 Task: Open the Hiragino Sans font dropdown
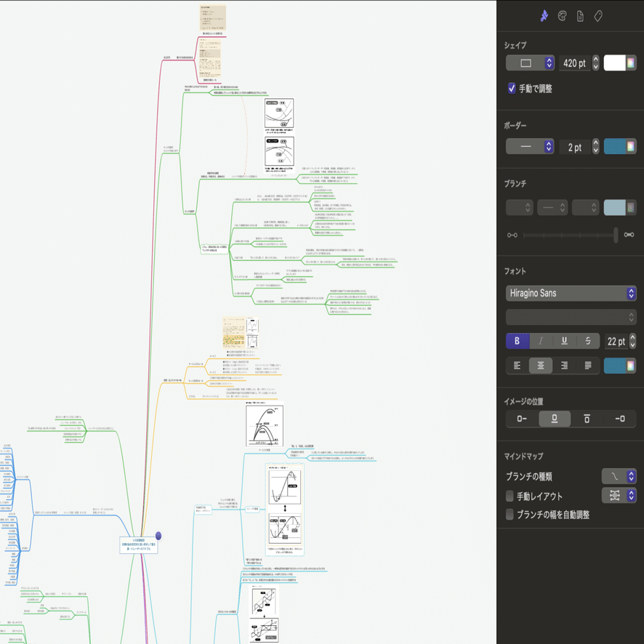tap(571, 293)
